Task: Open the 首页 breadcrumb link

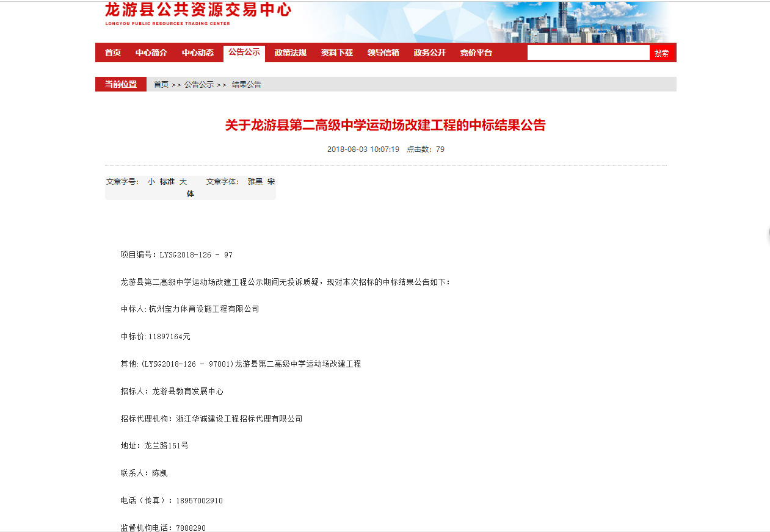Action: tap(160, 84)
